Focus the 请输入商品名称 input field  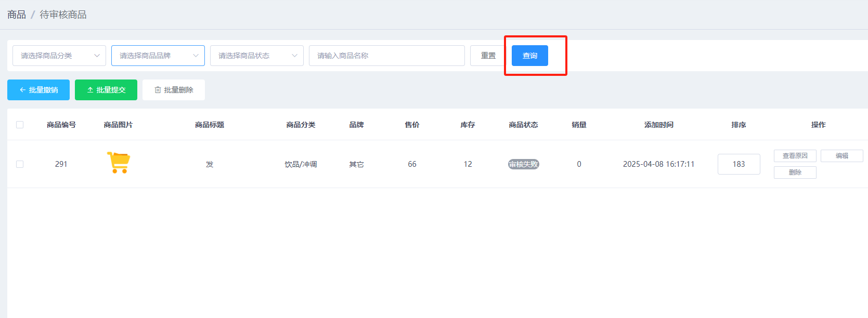(386, 56)
